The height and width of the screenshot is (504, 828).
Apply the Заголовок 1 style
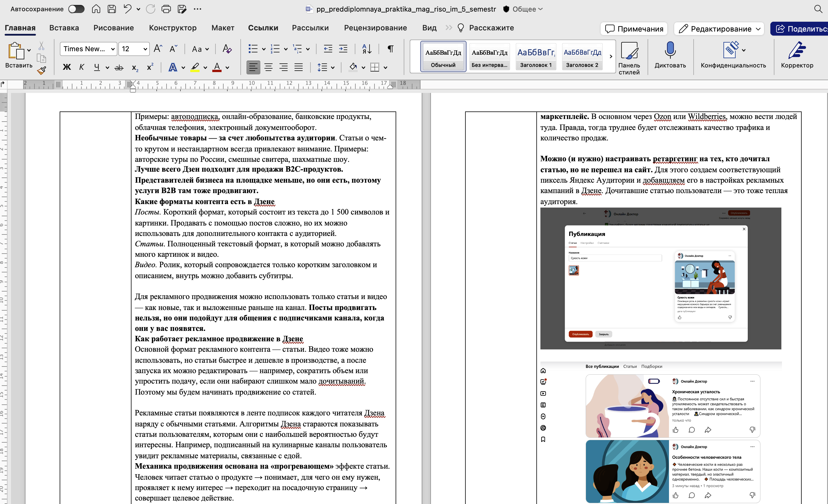pyautogui.click(x=536, y=56)
